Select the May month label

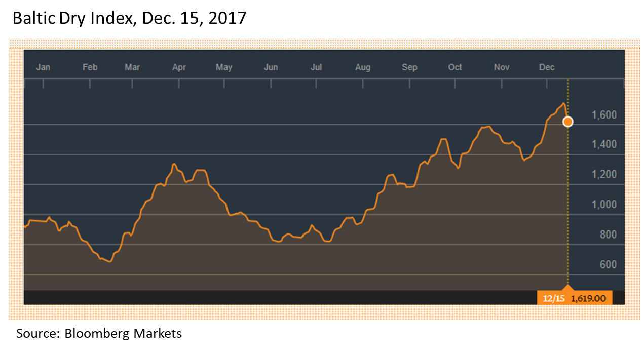224,67
